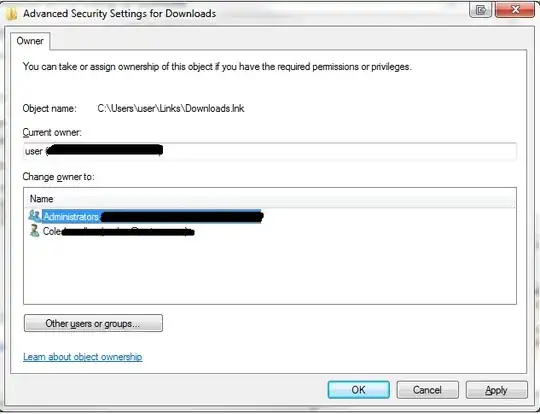
Task: Click the Cole user account icon
Action: [34, 230]
